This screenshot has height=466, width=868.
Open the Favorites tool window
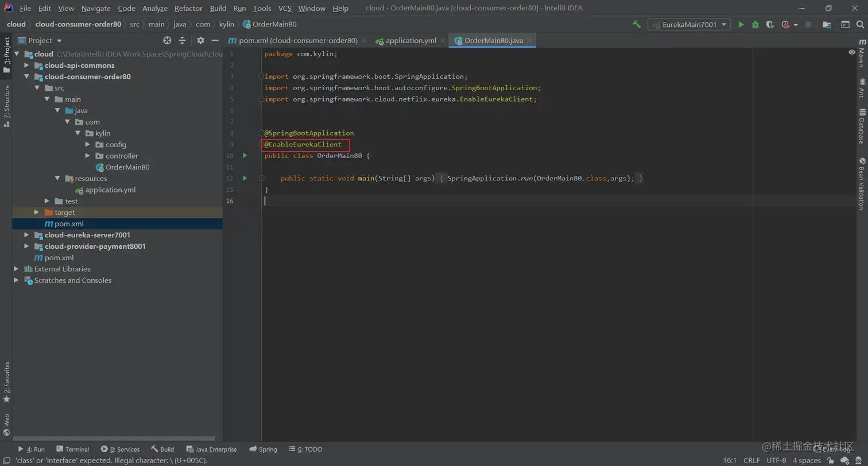(x=6, y=382)
